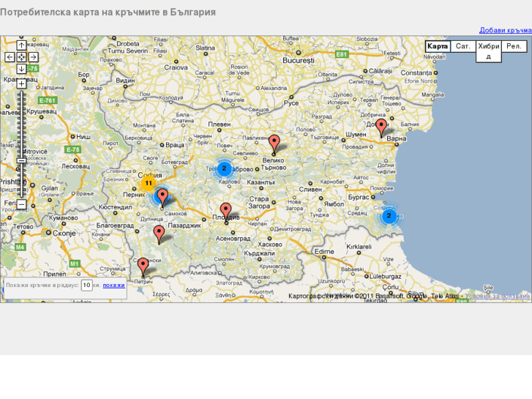
Task: Click the Craiova city label
Action: pos(176,67)
